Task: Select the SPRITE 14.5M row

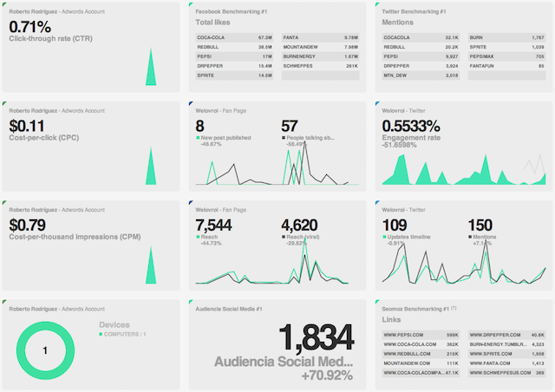Action: coord(234,75)
